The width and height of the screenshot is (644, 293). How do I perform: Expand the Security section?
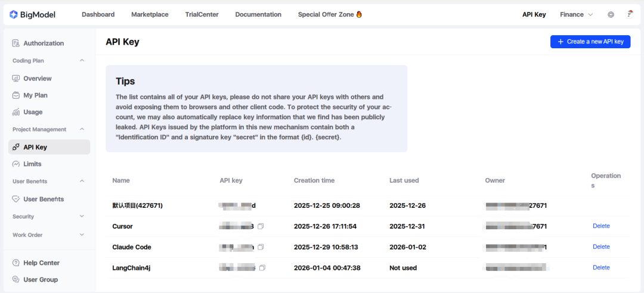point(82,217)
